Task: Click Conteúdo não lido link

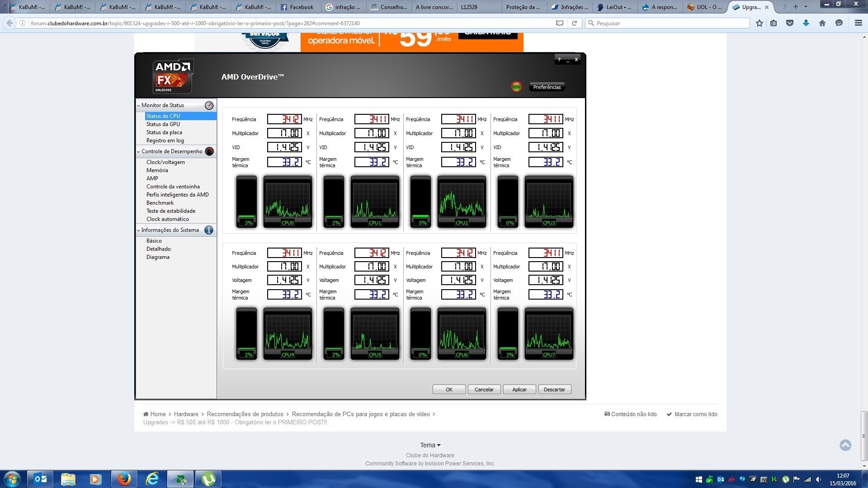Action: (x=631, y=414)
